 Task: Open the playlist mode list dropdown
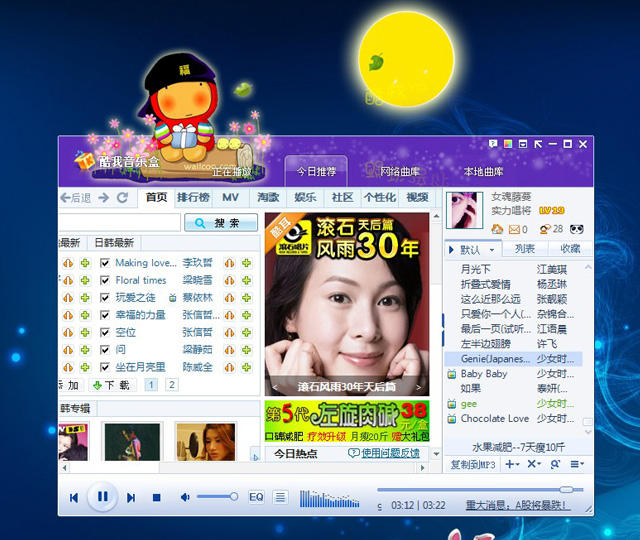point(577,464)
